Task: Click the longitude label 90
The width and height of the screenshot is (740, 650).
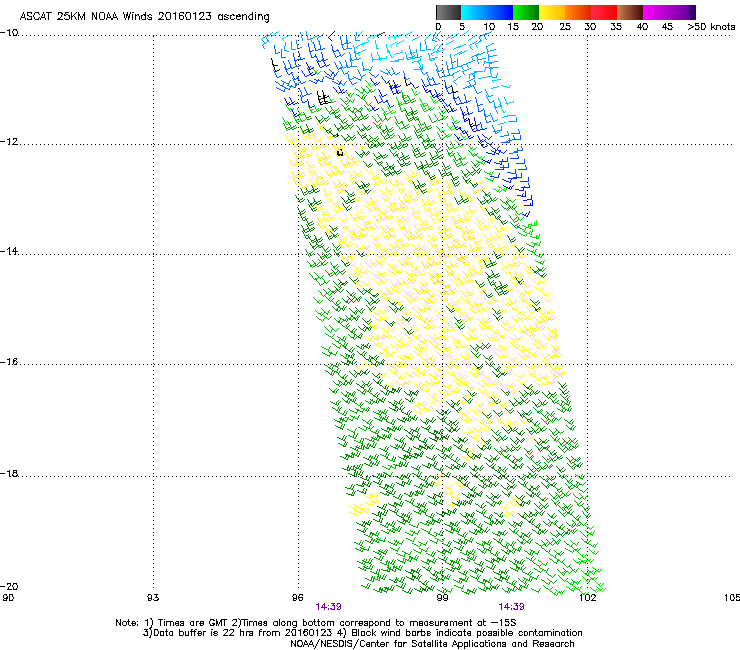Action: 8,598
